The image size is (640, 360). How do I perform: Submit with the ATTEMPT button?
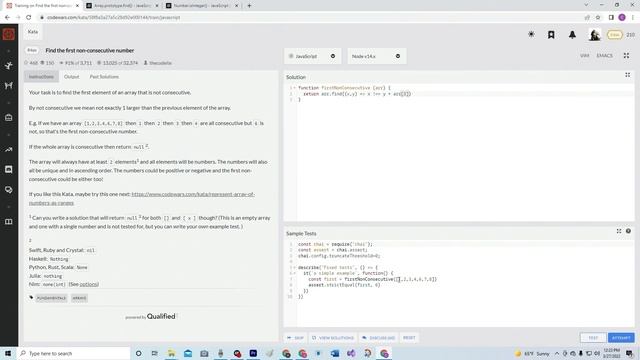(621, 338)
